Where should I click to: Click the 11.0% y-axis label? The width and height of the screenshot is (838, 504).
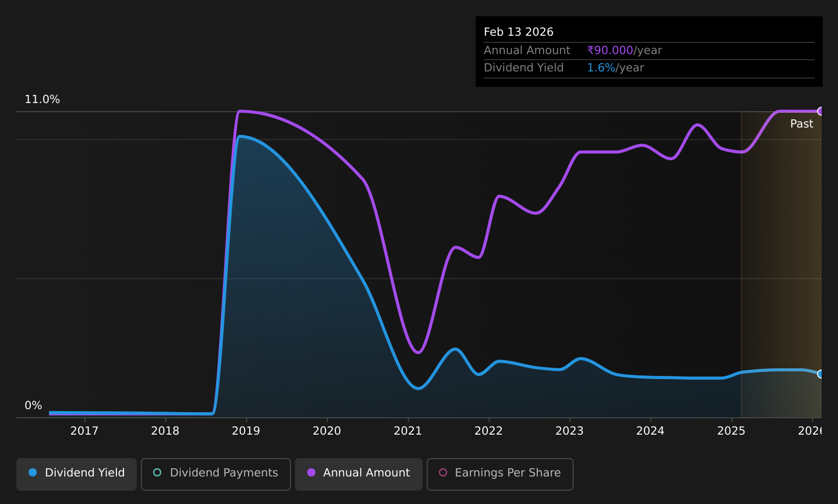pos(42,99)
